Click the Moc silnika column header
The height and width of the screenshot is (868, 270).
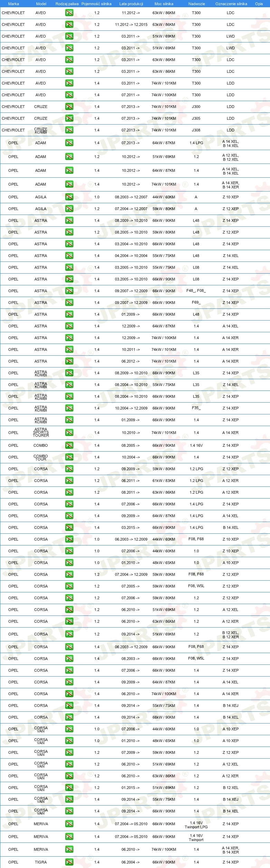(x=164, y=4)
